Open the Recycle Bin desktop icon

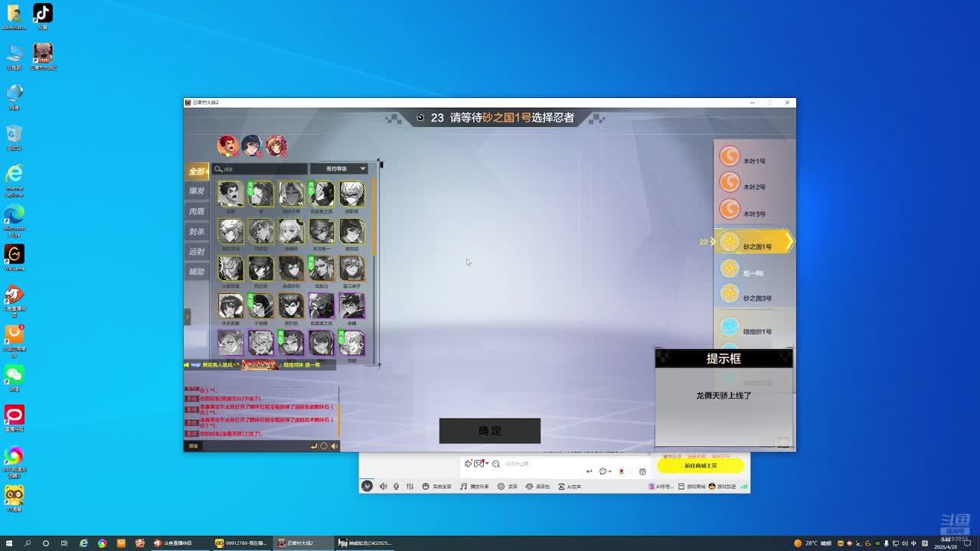(15, 138)
